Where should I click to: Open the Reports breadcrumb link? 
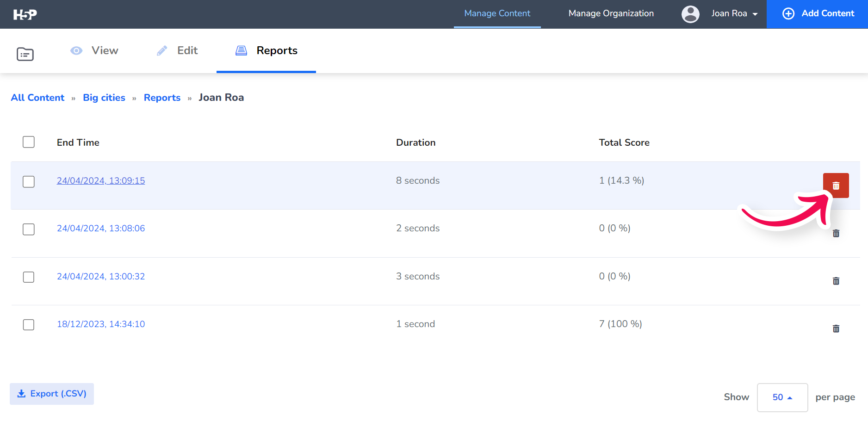point(162,98)
